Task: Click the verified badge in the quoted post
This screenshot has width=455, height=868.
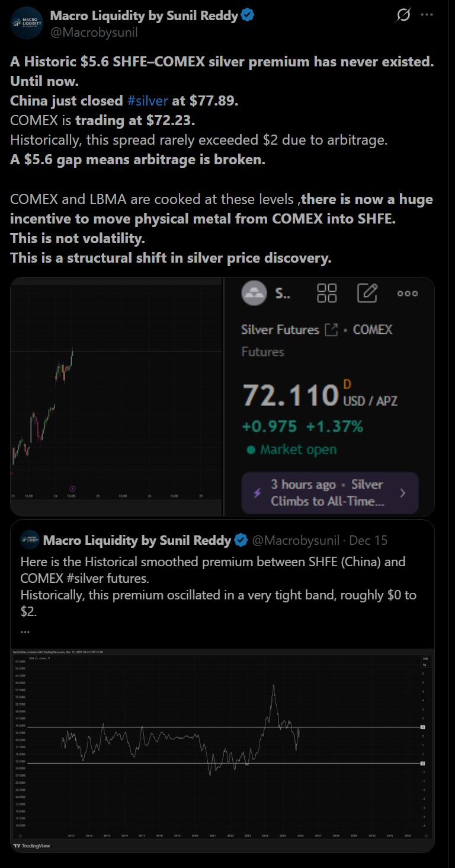Action: [x=241, y=540]
